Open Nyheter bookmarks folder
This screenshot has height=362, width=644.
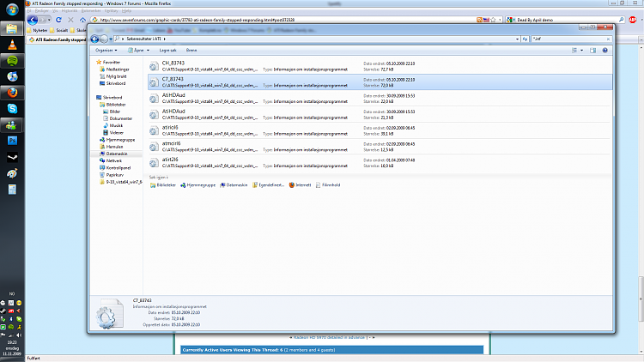(x=38, y=30)
